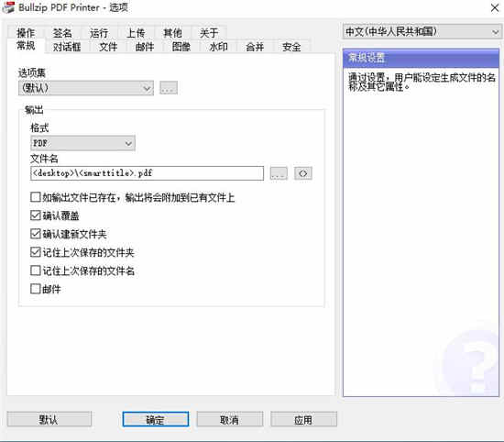Click the ellipsis button beside 选项集
Screen dimensions: 504x442
coord(169,88)
